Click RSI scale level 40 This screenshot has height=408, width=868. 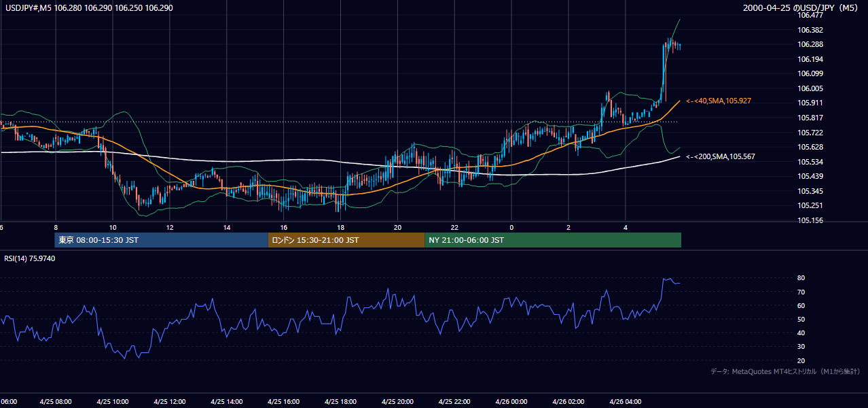coord(801,333)
